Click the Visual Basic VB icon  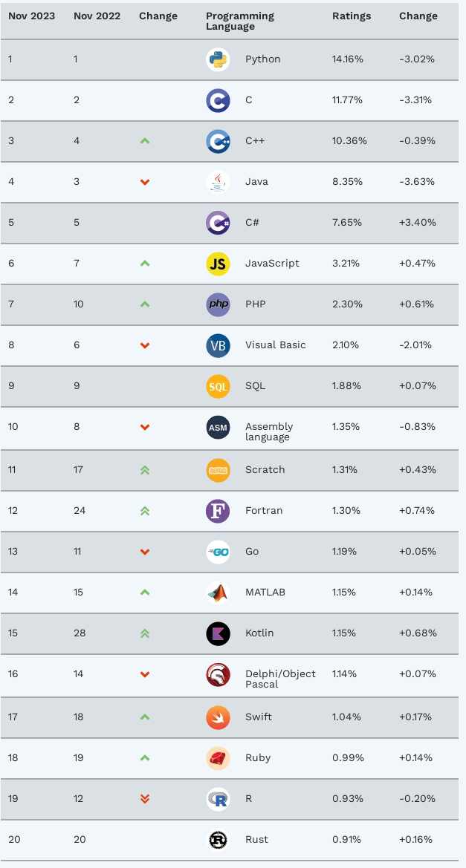(x=218, y=345)
